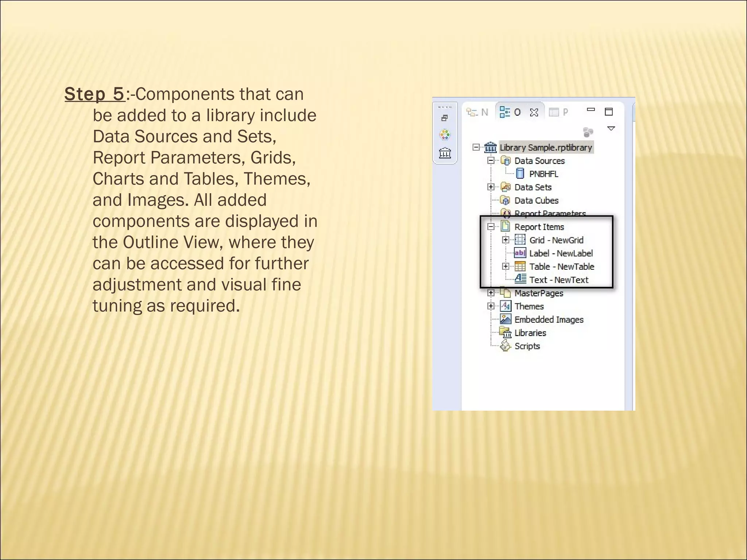Select the Embedded Images label
Viewport: 747px width, 560px height.
click(x=549, y=320)
